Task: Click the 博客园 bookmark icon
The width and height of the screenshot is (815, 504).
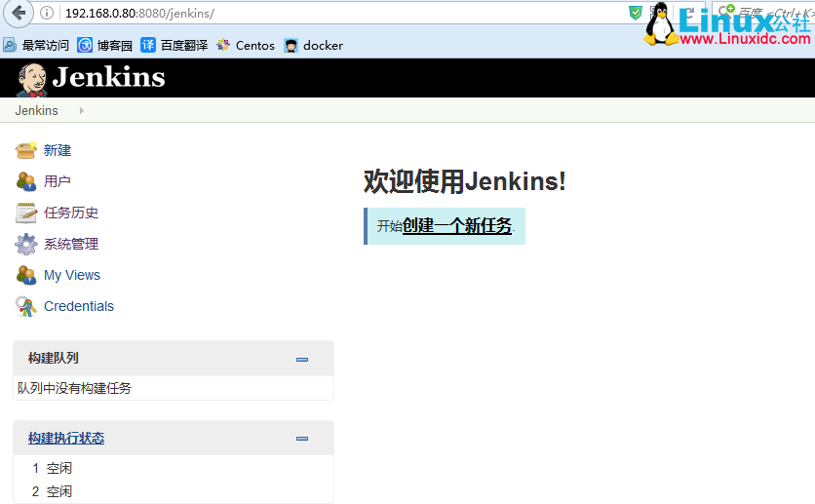Action: 85,45
